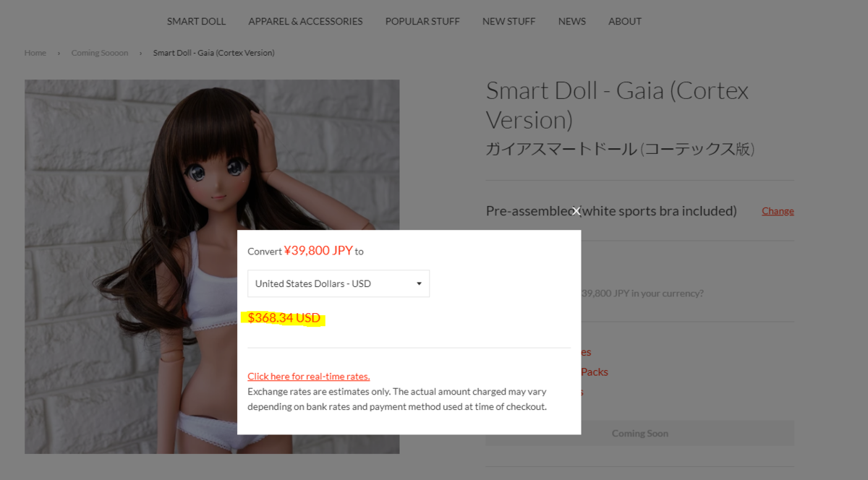Image resolution: width=868 pixels, height=480 pixels.
Task: Open the SMART DOLL menu
Action: [x=196, y=21]
